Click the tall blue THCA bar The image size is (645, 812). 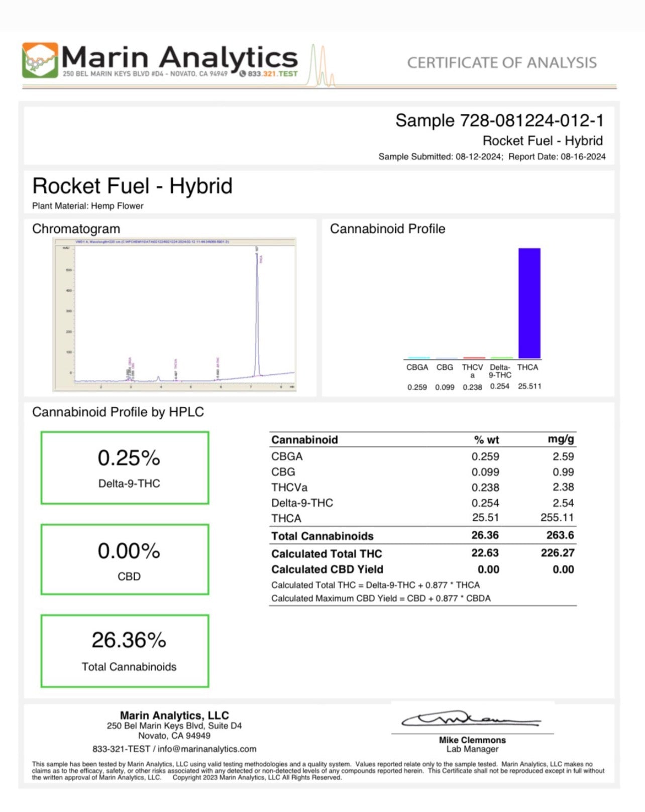tap(529, 303)
